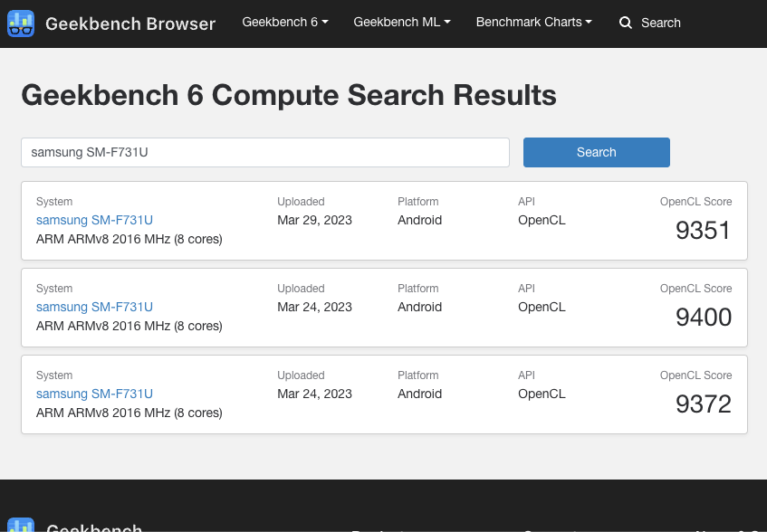Click the blue Search button
The height and width of the screenshot is (532, 767).
tap(596, 152)
